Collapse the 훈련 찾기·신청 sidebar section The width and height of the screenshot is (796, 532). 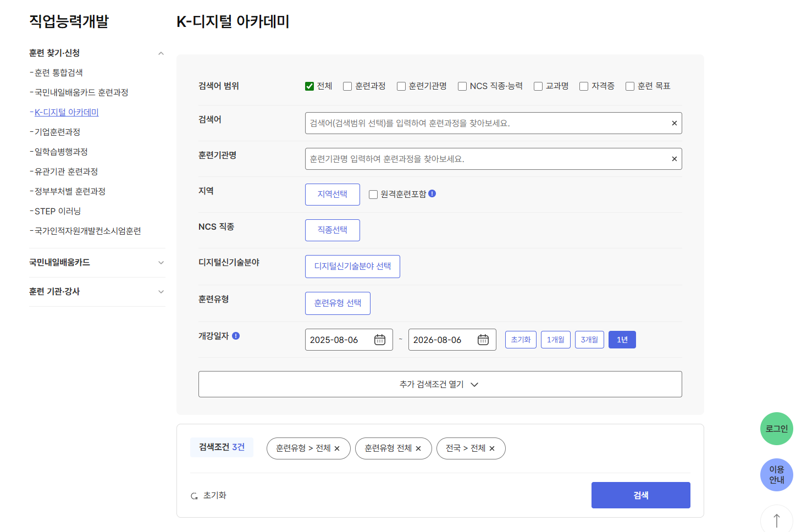(161, 53)
